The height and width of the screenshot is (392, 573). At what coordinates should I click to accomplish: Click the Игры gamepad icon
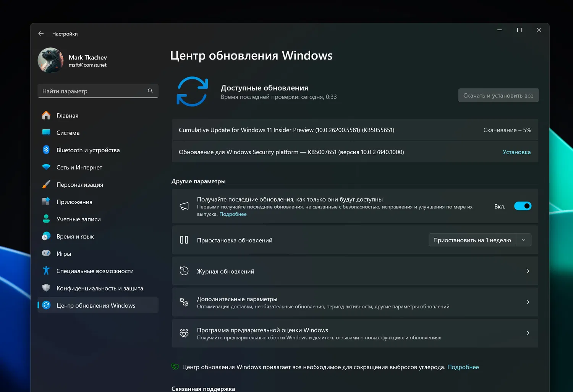pos(46,253)
